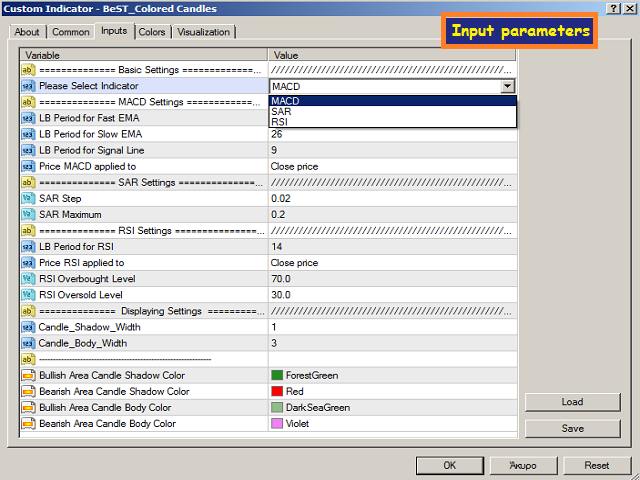Open the Visualization tab
This screenshot has width=640, height=480.
pos(203,32)
